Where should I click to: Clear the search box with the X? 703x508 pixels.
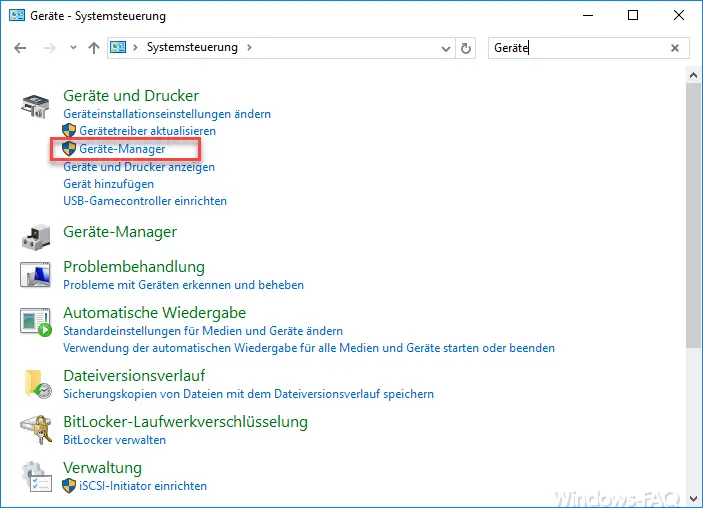pyautogui.click(x=675, y=48)
